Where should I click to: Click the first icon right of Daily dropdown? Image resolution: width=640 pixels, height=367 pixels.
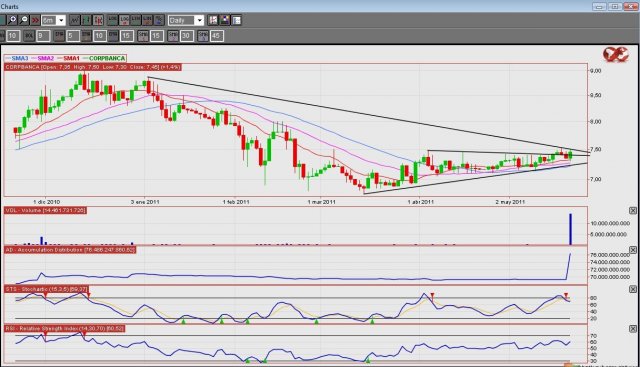coord(213,20)
